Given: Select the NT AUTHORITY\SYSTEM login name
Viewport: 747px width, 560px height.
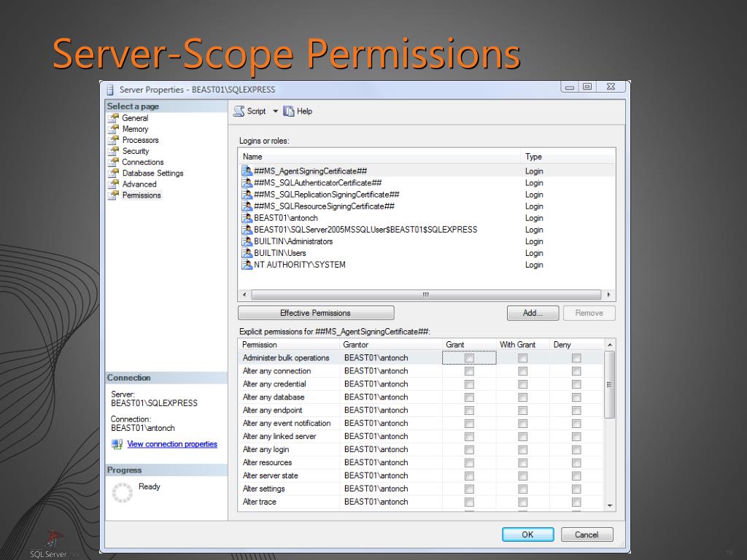Looking at the screenshot, I should point(300,265).
